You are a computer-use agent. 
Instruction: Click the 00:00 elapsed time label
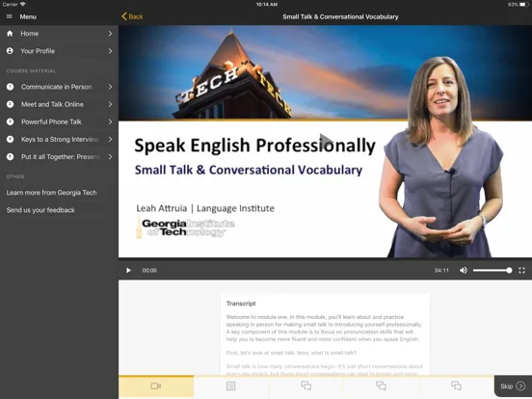tap(149, 271)
